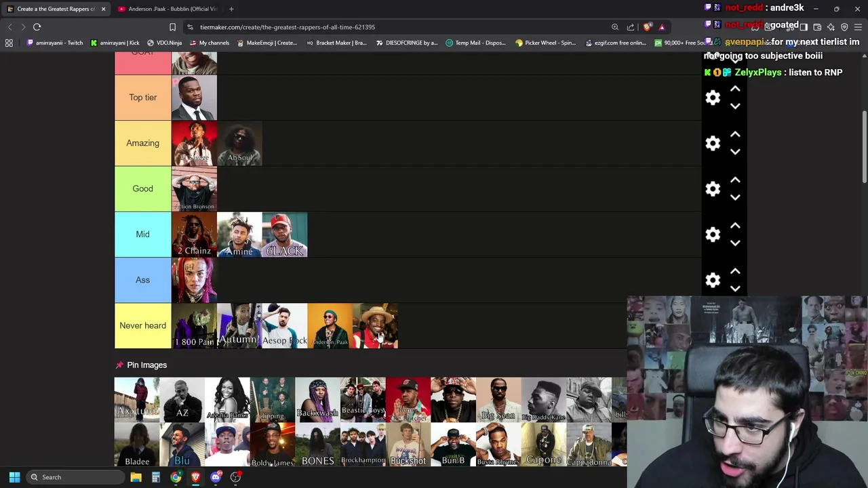Click the Good tier label

pyautogui.click(x=142, y=188)
